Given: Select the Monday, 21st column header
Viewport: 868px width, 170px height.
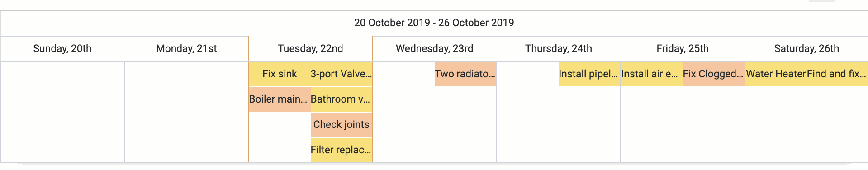Looking at the screenshot, I should (x=186, y=49).
